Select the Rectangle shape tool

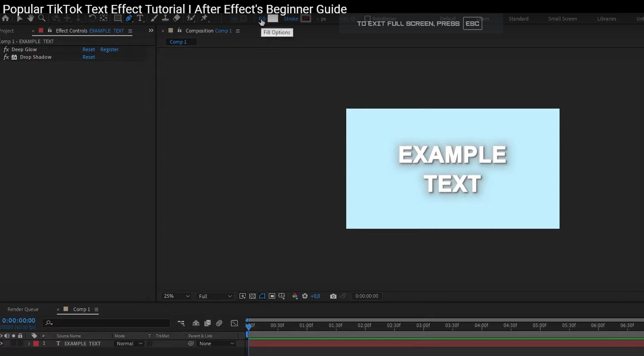[x=118, y=18]
